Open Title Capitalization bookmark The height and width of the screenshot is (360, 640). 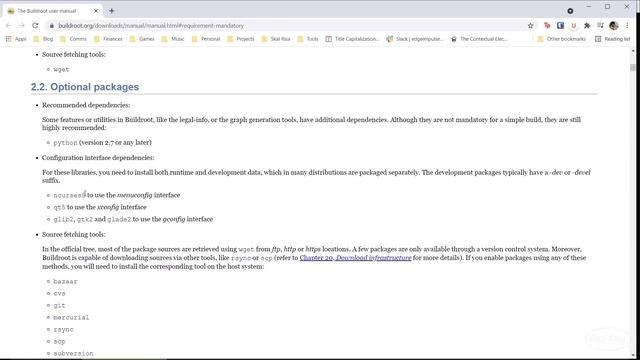(352, 39)
